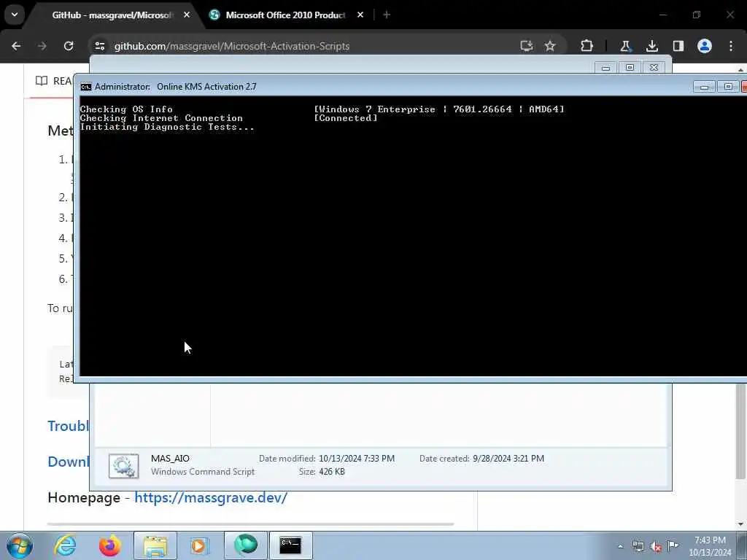The width and height of the screenshot is (747, 560).
Task: Open Chrome extensions puzzle icon
Action: point(587,46)
